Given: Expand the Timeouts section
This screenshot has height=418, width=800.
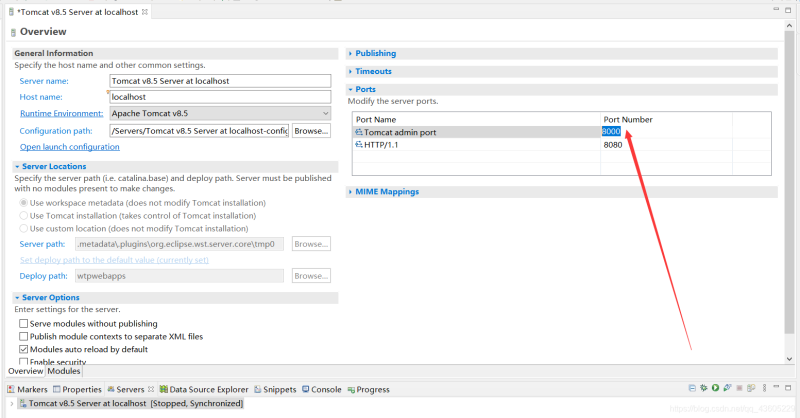Looking at the screenshot, I should (350, 71).
